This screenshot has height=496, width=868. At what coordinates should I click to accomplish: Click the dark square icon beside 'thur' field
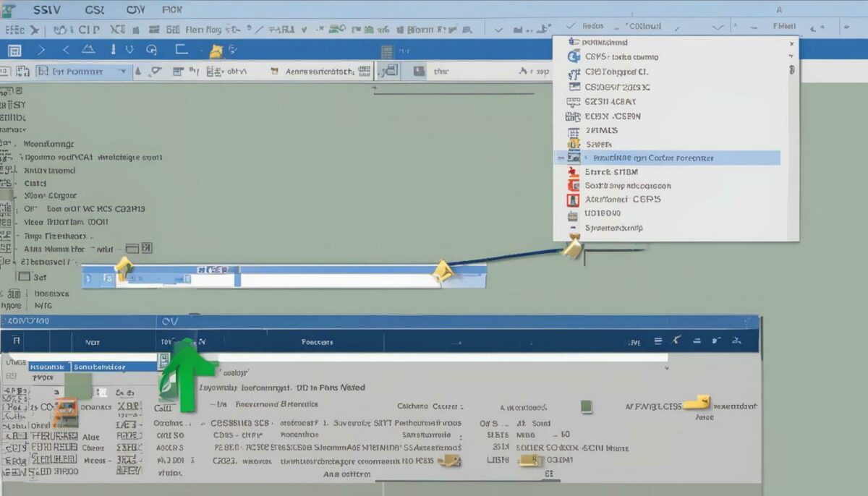coord(418,71)
